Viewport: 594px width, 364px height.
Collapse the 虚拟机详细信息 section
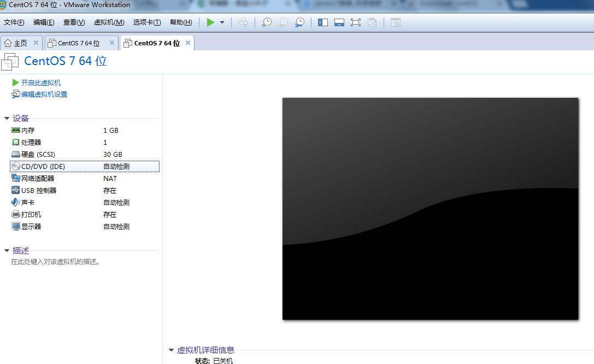(x=171, y=350)
